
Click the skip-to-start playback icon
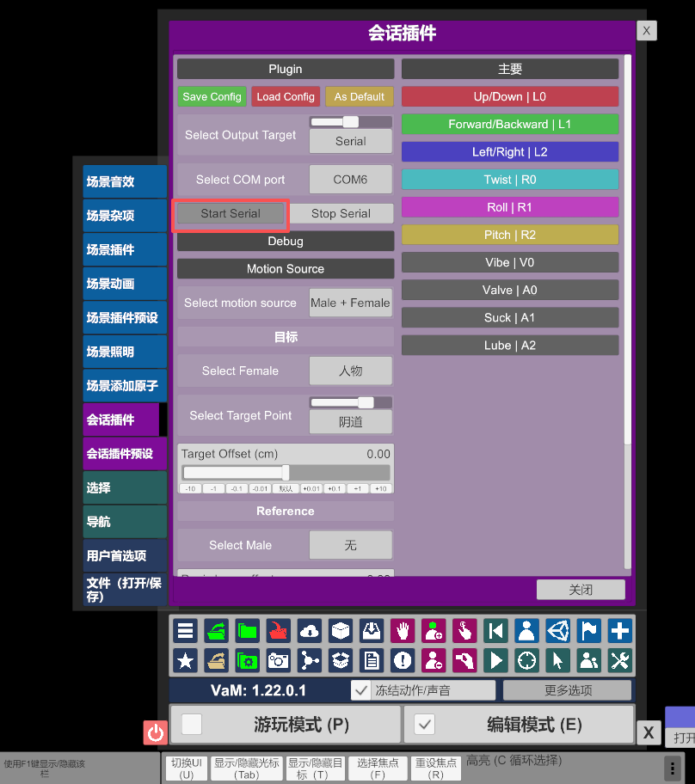pyautogui.click(x=495, y=630)
